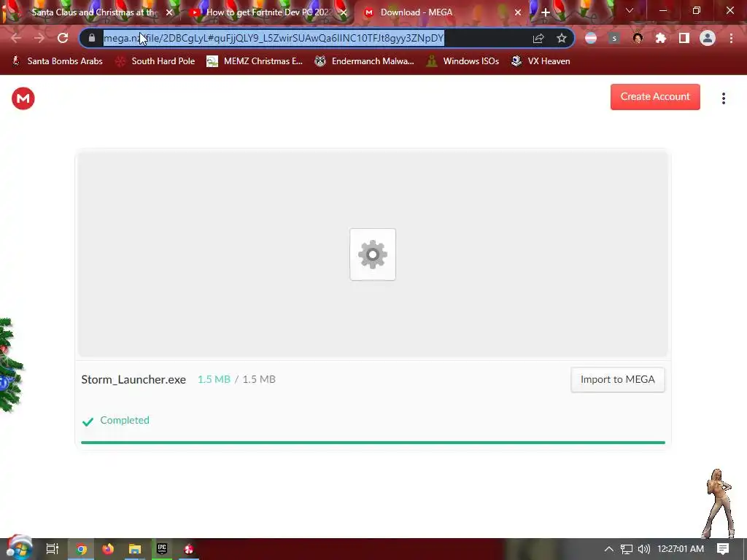Screen dimensions: 747x560
Task: Close the How to get Fortnite tab
Action: (344, 12)
